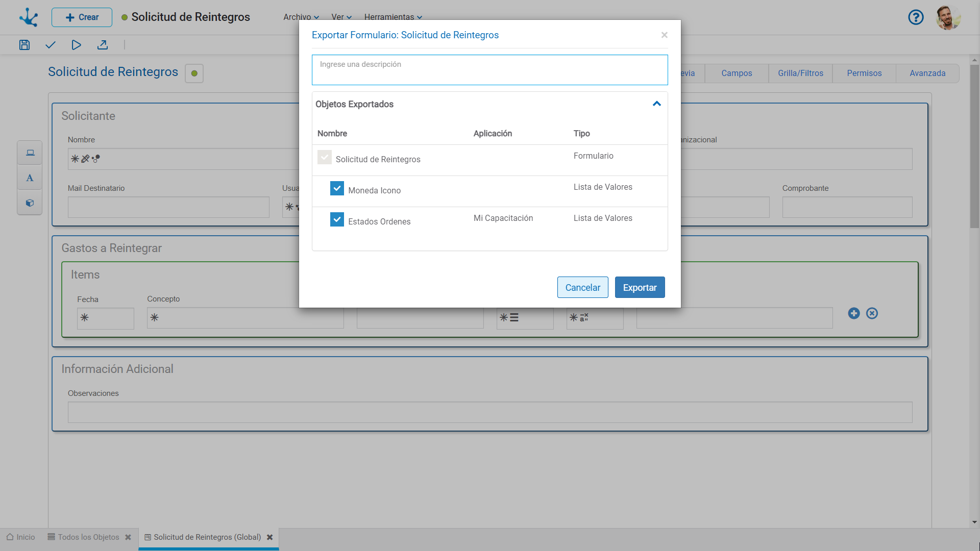The height and width of the screenshot is (551, 980).
Task: Open the Campos tab
Action: 737,73
